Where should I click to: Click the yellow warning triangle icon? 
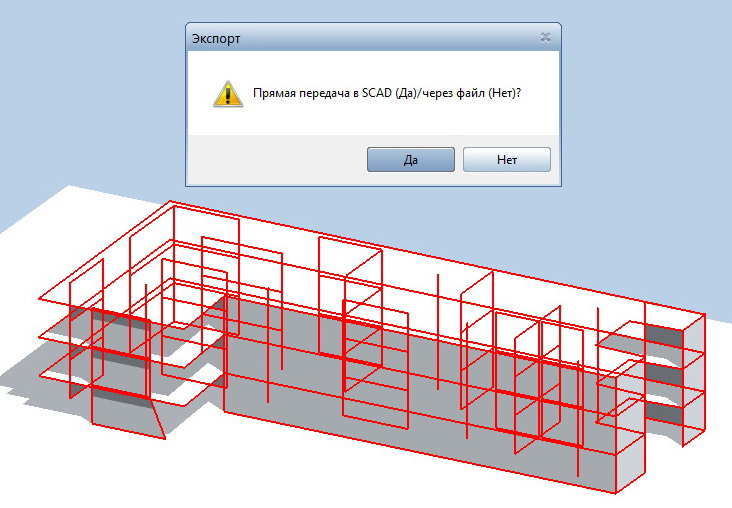tap(228, 94)
